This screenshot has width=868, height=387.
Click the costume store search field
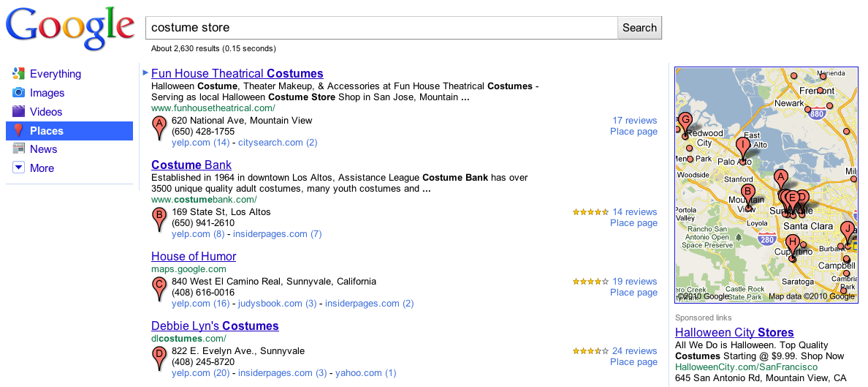tap(381, 28)
